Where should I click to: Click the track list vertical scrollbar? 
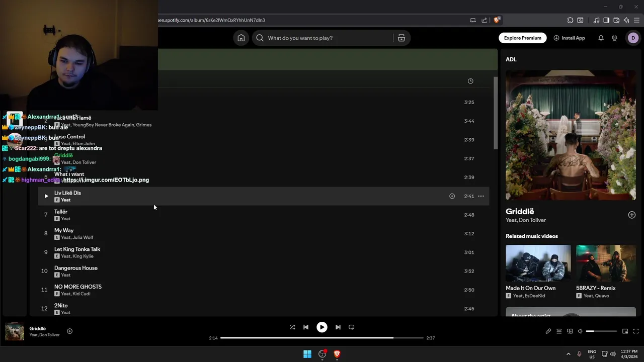(495, 113)
